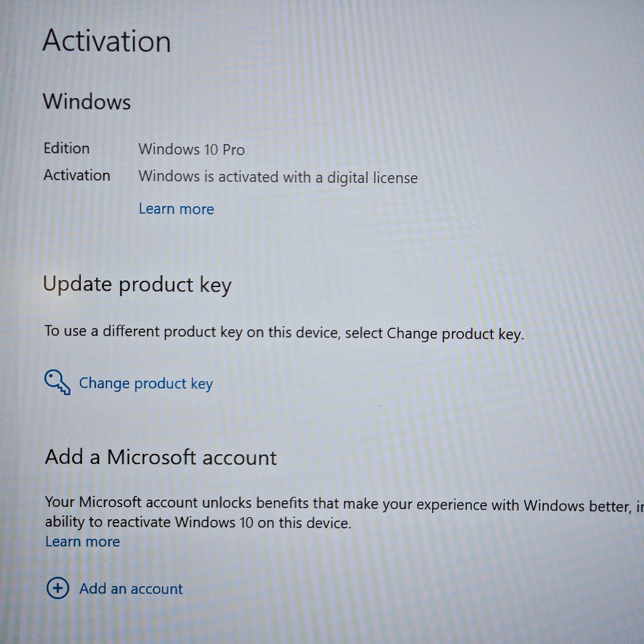Click the Update product key heading
This screenshot has width=644, height=644.
[x=137, y=285]
